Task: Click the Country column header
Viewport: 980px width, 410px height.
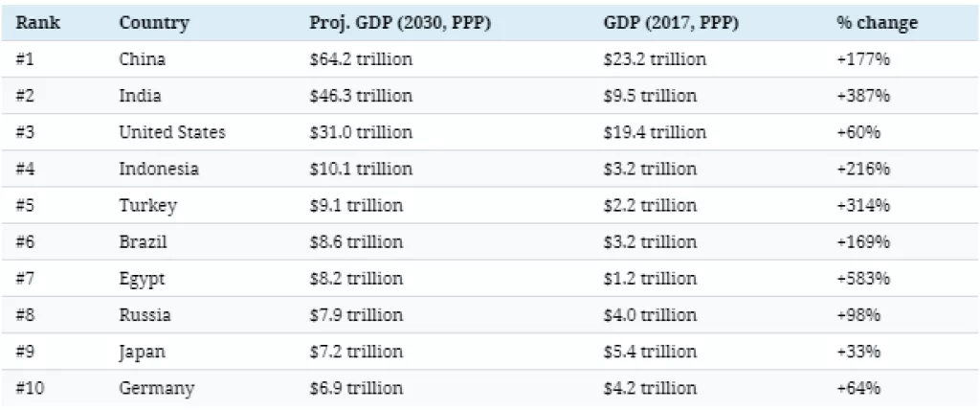Action: pos(153,23)
